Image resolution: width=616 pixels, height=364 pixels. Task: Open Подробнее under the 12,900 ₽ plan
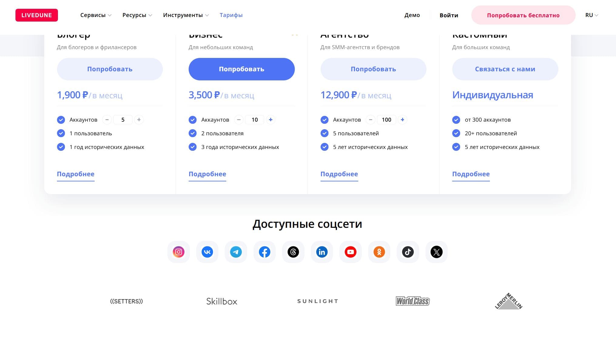(339, 174)
